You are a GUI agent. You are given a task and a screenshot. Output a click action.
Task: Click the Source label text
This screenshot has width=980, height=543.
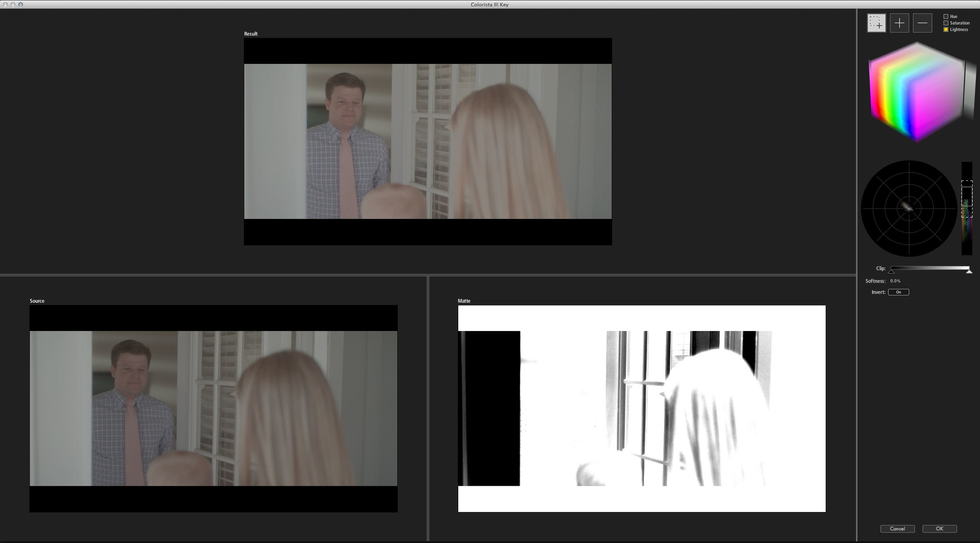tap(37, 301)
